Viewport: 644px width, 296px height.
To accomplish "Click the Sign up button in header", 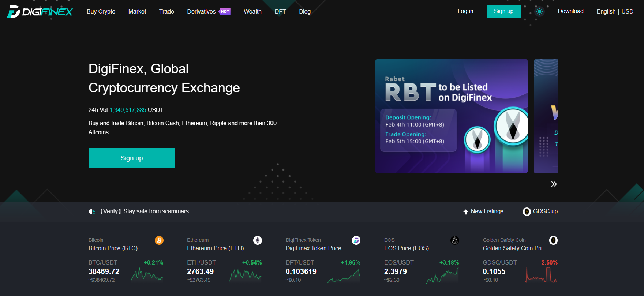I will [503, 11].
